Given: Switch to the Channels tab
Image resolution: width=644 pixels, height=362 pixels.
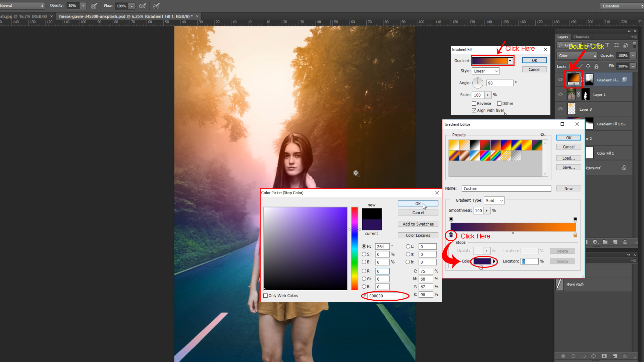Looking at the screenshot, I should 581,37.
